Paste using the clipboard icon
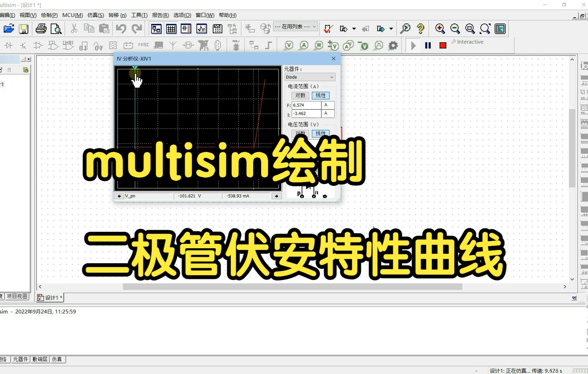This screenshot has height=374, width=588. (104, 29)
